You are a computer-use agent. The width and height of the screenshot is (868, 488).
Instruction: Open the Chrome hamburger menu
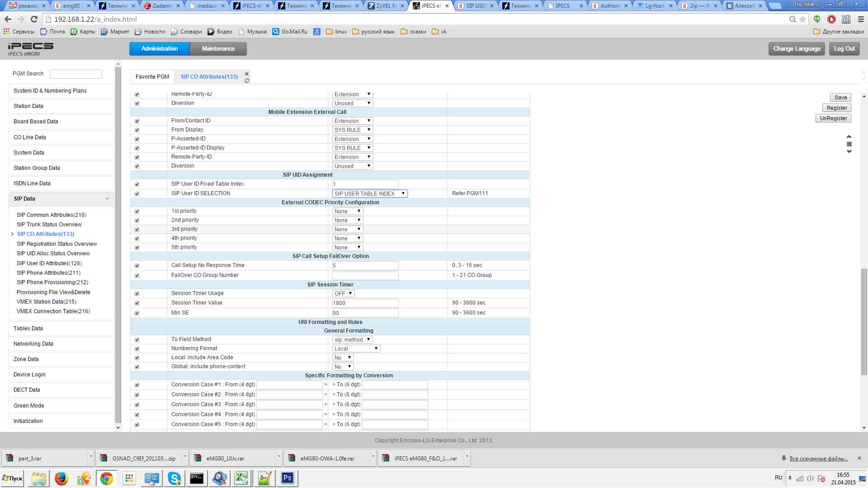[860, 19]
